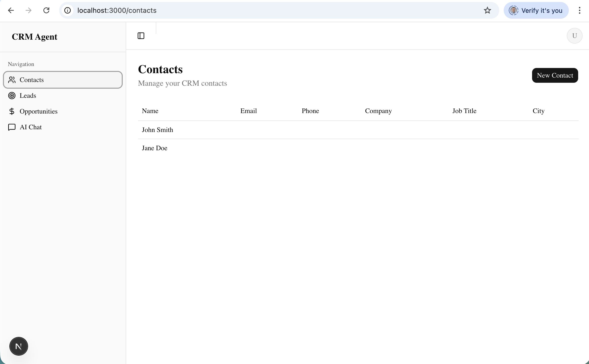The width and height of the screenshot is (589, 364).
Task: Click inside the browser address bar
Action: 173,10
